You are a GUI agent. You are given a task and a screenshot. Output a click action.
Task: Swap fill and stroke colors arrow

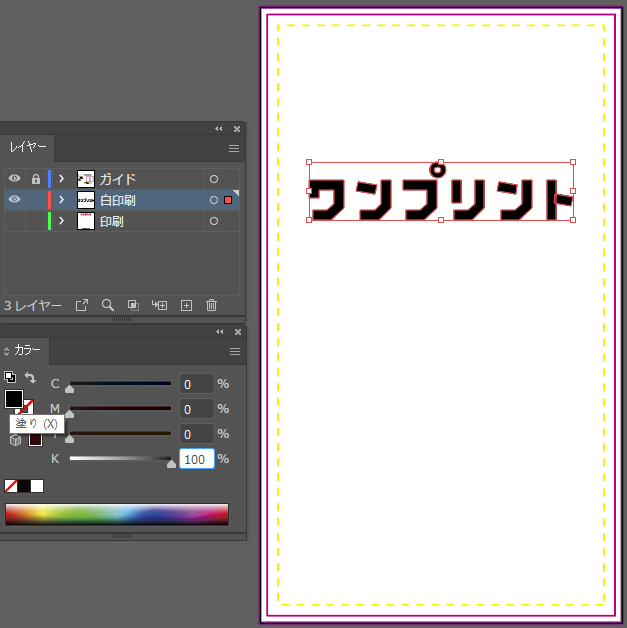point(30,379)
